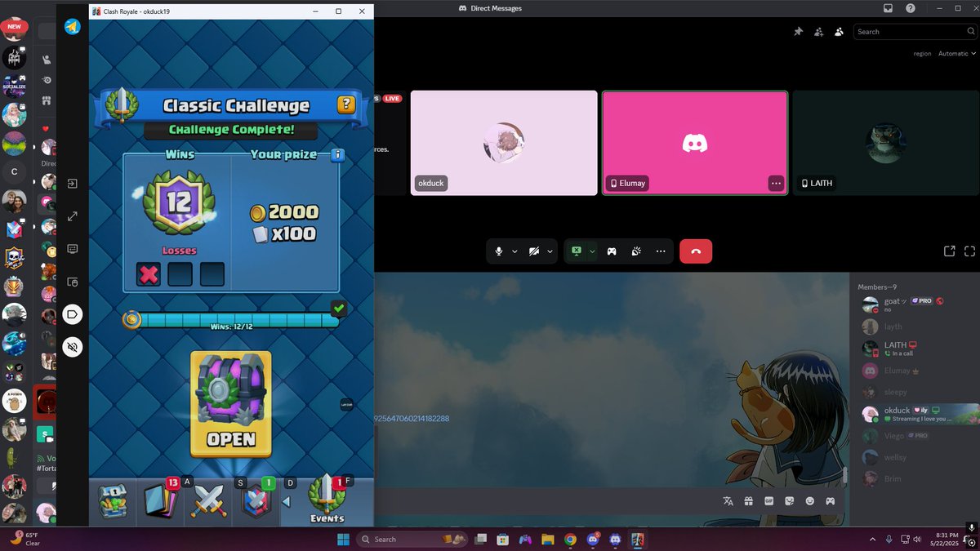Viewport: 980px width, 551px height.
Task: Open Discord inbox icon in title bar
Action: (x=888, y=8)
